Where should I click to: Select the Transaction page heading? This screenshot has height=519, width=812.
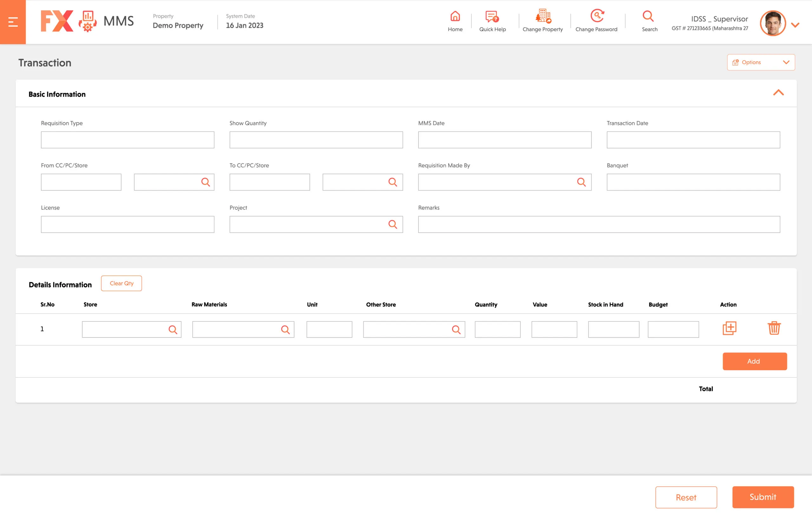click(x=44, y=63)
